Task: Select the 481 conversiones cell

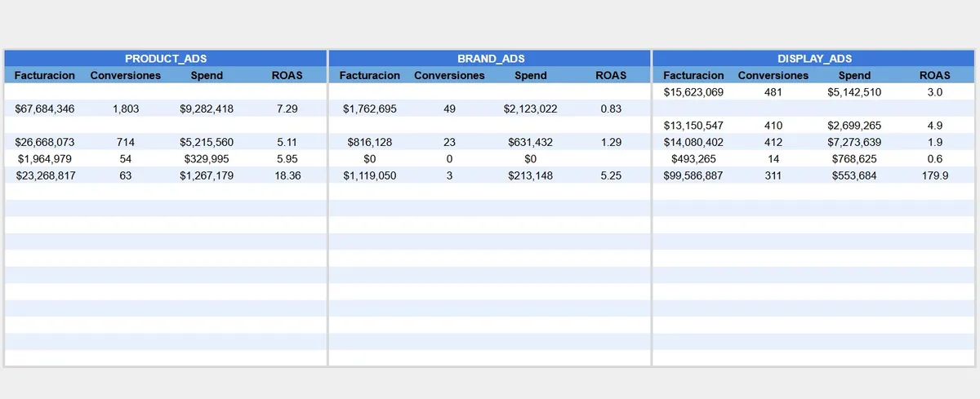Action: pos(773,92)
